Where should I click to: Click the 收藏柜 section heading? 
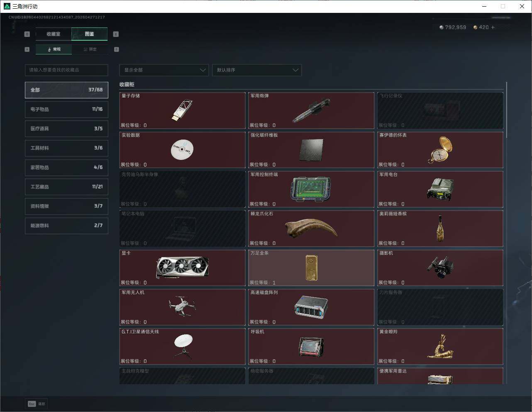click(x=127, y=84)
